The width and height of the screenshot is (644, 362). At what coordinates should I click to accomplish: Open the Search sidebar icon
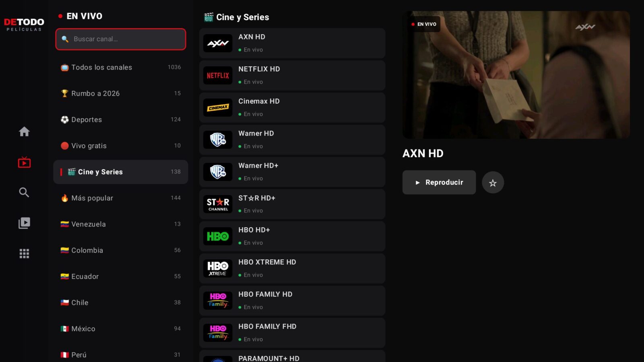click(24, 192)
